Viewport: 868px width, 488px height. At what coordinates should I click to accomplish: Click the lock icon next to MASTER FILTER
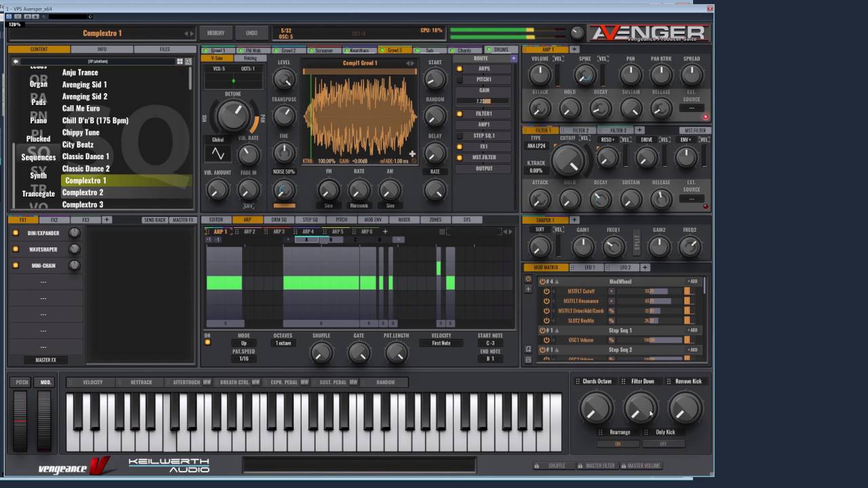[x=580, y=466]
